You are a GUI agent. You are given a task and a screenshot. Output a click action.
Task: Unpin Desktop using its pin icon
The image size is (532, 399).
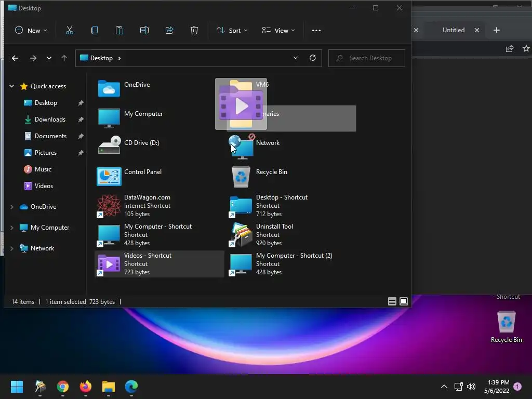[81, 103]
